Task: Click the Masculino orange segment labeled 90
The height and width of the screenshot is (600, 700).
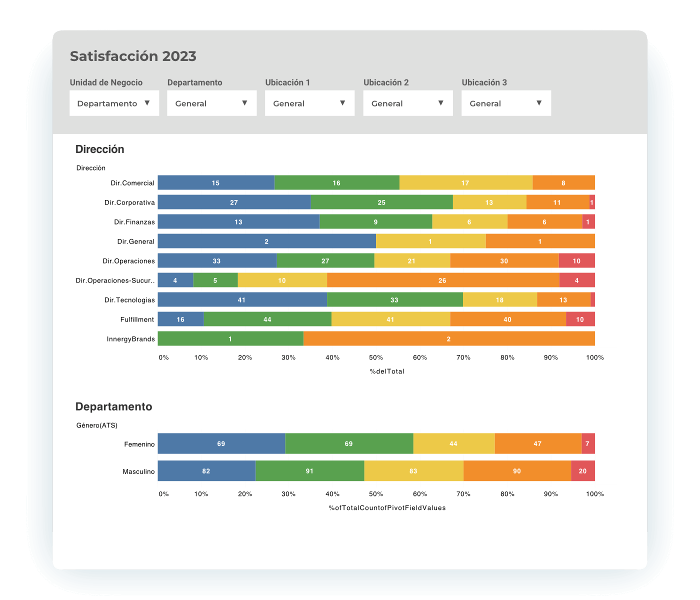Action: pyautogui.click(x=517, y=471)
